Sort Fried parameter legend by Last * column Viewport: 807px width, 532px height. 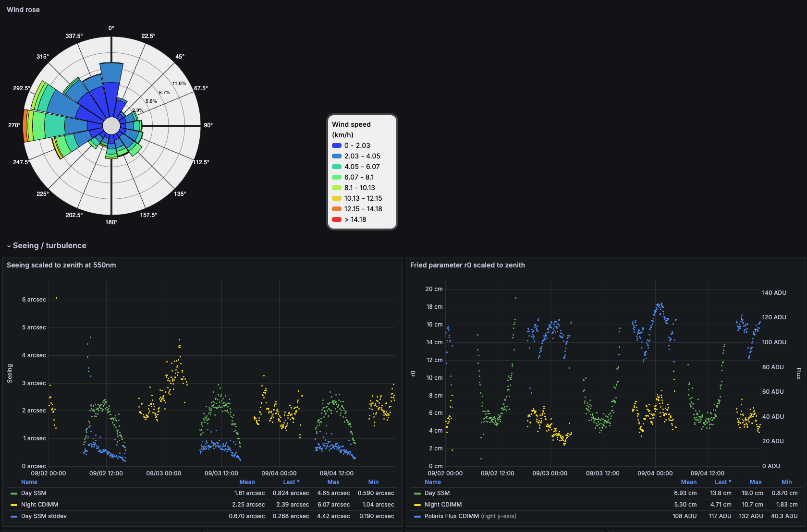coord(723,482)
